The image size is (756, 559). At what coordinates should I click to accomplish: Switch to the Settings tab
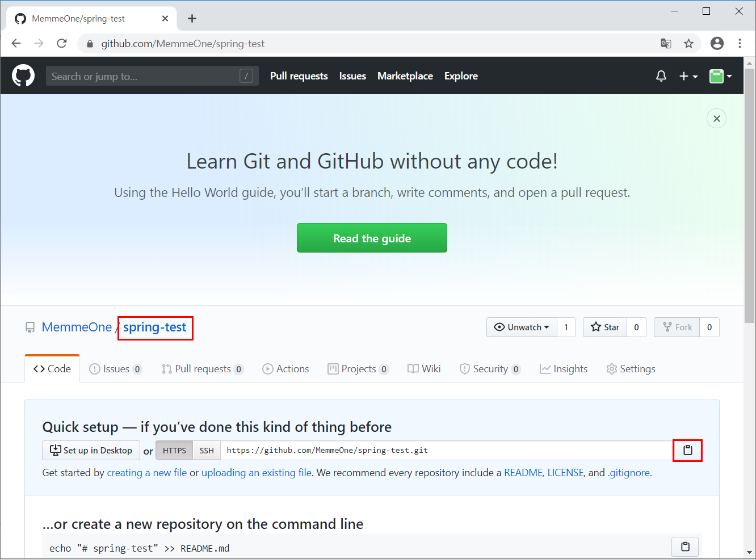631,369
